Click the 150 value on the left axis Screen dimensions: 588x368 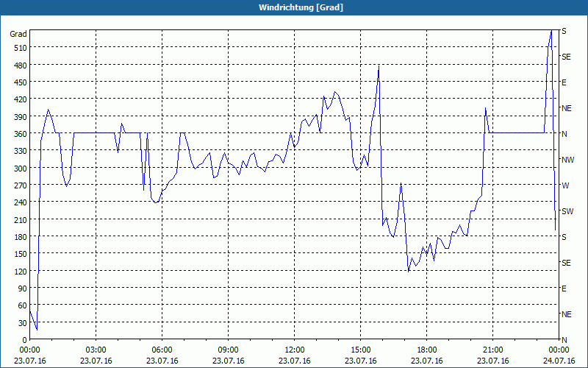pyautogui.click(x=21, y=254)
